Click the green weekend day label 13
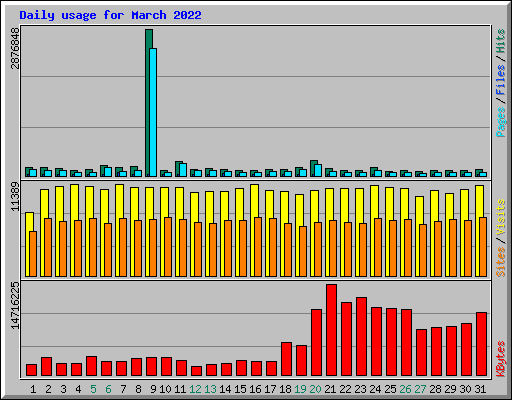 (210, 389)
